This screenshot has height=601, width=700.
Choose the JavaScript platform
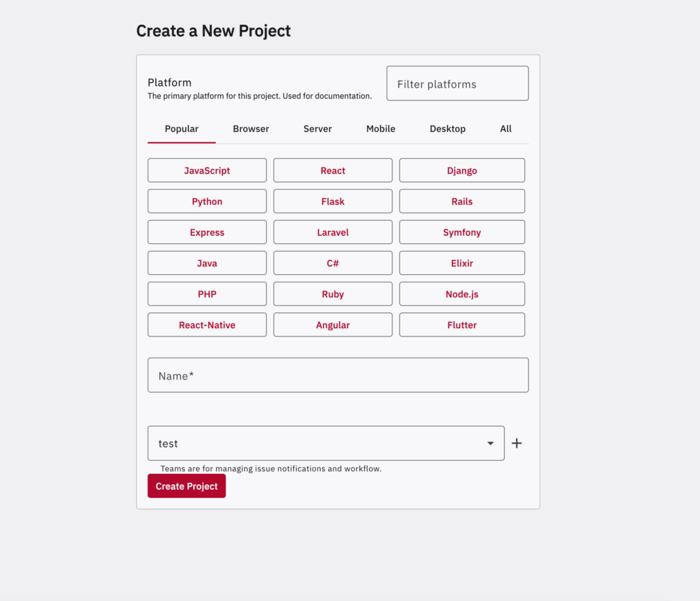coord(207,171)
